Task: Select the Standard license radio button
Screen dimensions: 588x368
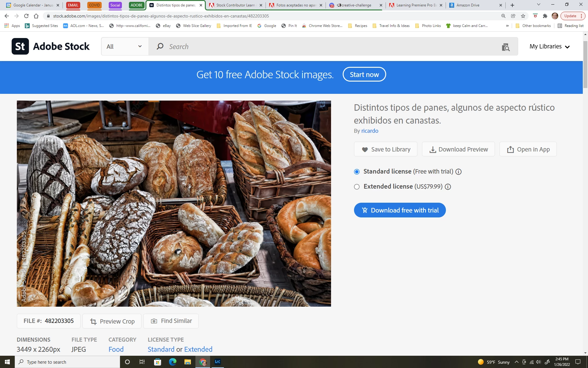Action: [x=357, y=172]
